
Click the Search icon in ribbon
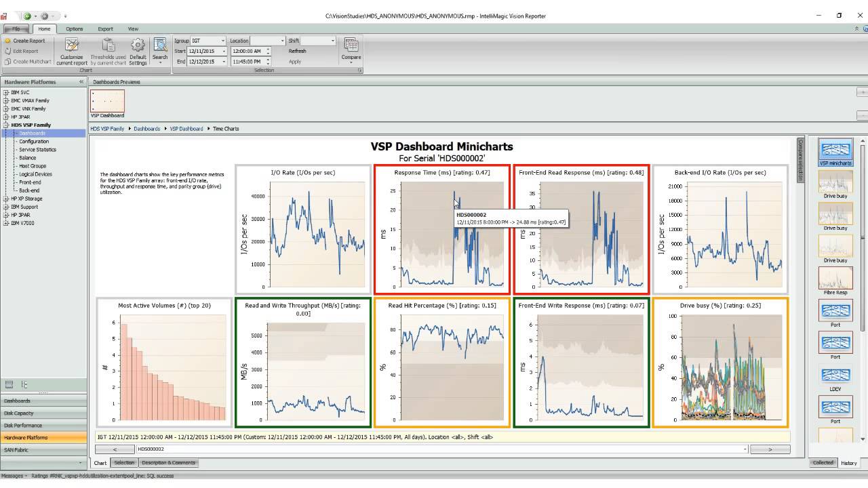tap(160, 45)
